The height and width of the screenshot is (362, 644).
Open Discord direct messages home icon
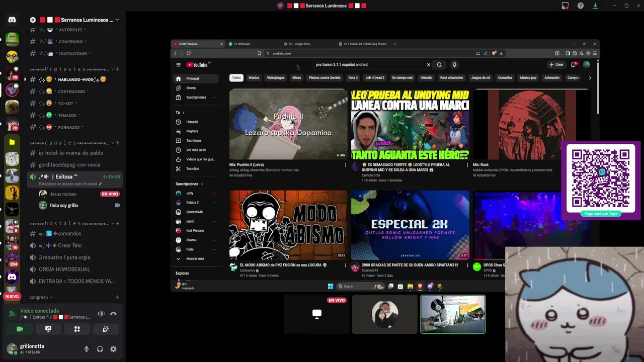[x=12, y=20]
